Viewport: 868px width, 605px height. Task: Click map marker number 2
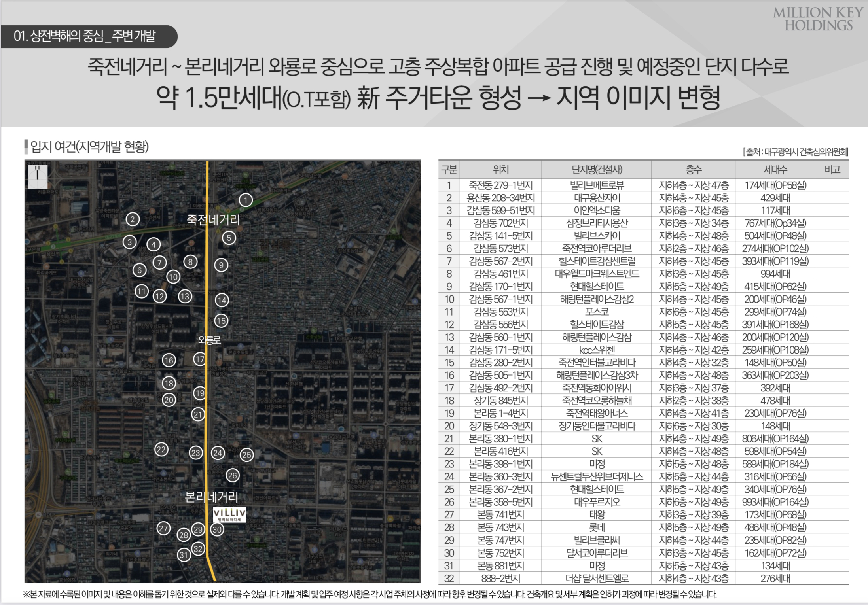(133, 219)
